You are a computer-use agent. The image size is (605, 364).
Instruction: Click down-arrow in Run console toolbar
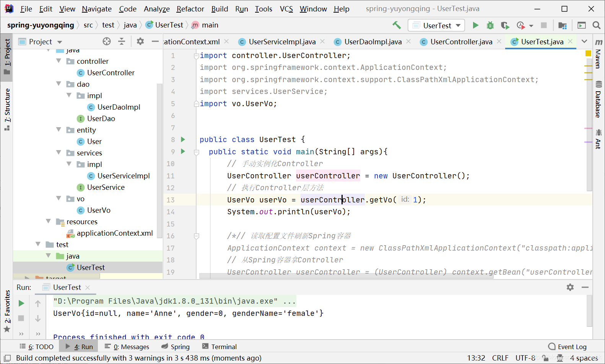38,319
